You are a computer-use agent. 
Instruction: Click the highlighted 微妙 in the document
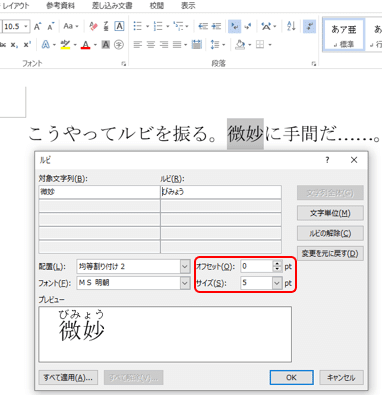(x=245, y=134)
